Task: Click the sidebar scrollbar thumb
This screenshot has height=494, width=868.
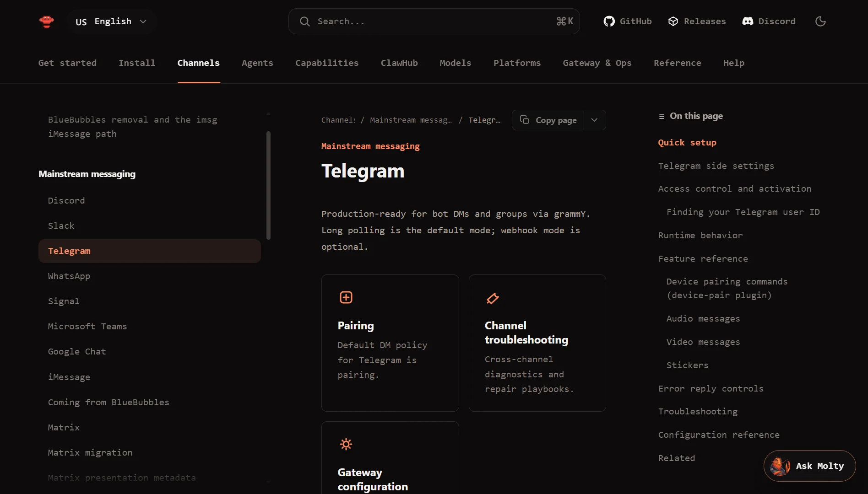Action: click(x=268, y=185)
